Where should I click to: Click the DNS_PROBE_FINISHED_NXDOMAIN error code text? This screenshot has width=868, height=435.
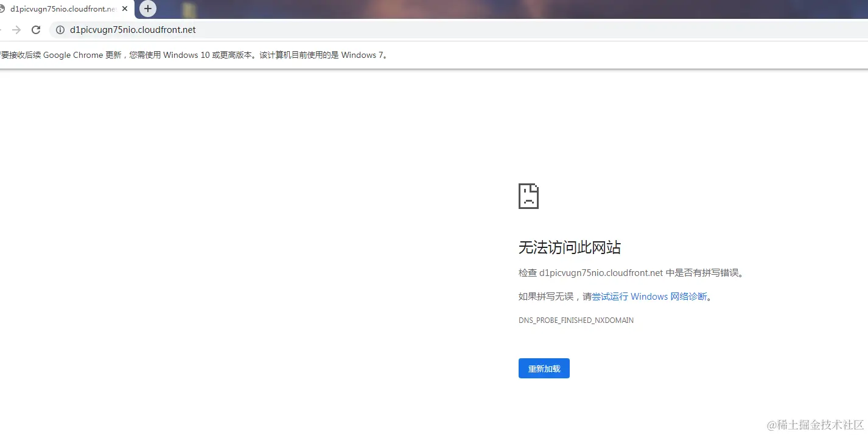[x=576, y=320]
